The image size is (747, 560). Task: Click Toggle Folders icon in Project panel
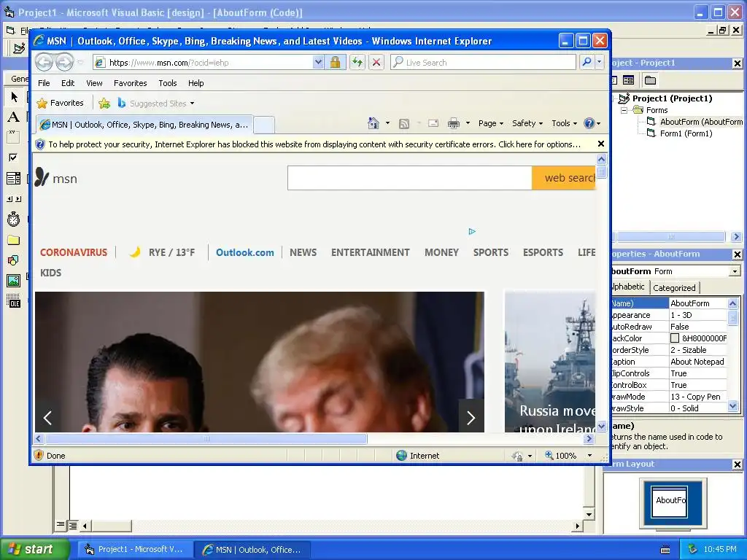point(650,80)
